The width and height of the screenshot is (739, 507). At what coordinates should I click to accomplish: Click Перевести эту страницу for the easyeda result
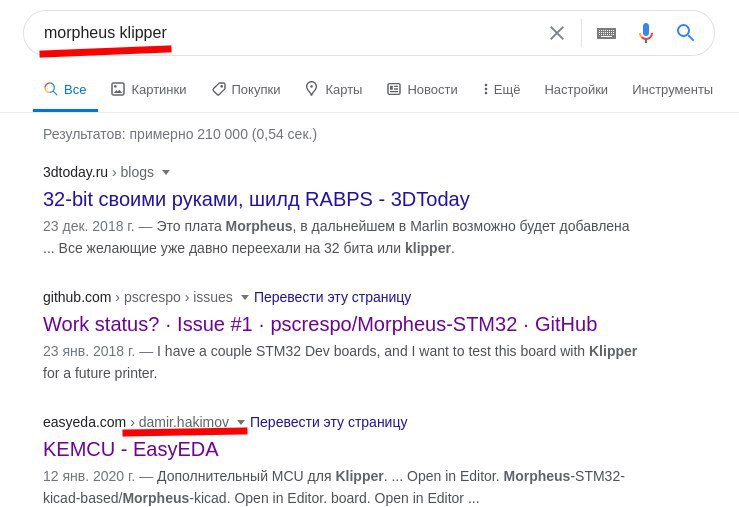pos(328,422)
